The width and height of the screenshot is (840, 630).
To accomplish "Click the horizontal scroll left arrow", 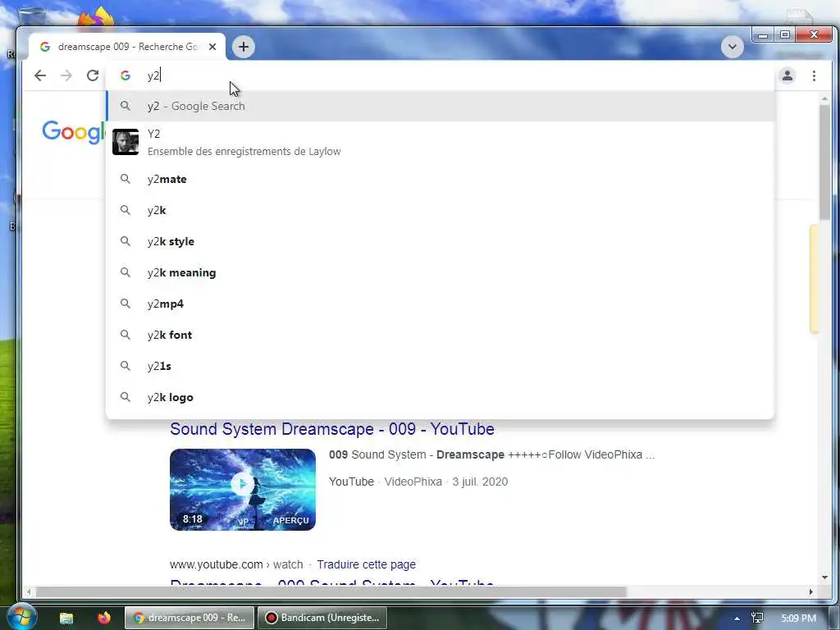I will click(29, 592).
